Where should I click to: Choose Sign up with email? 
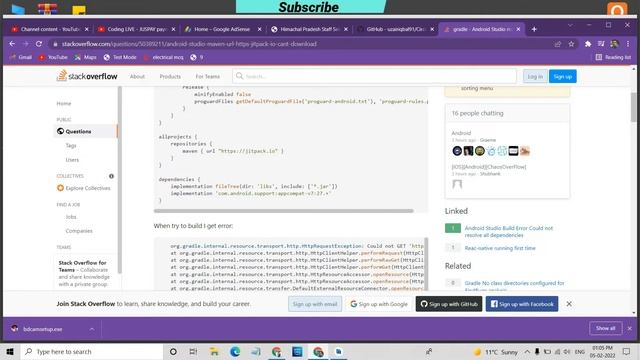(315, 304)
